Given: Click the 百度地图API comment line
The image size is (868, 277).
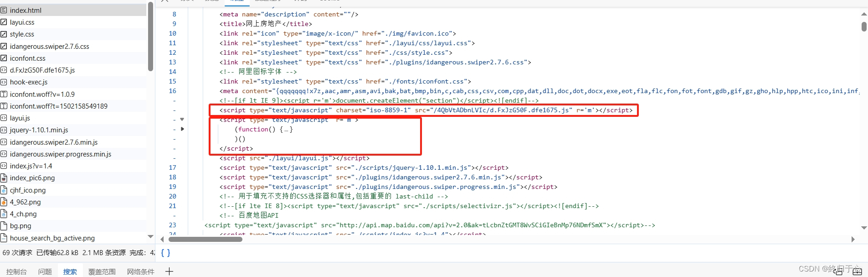Looking at the screenshot, I should pos(249,215).
